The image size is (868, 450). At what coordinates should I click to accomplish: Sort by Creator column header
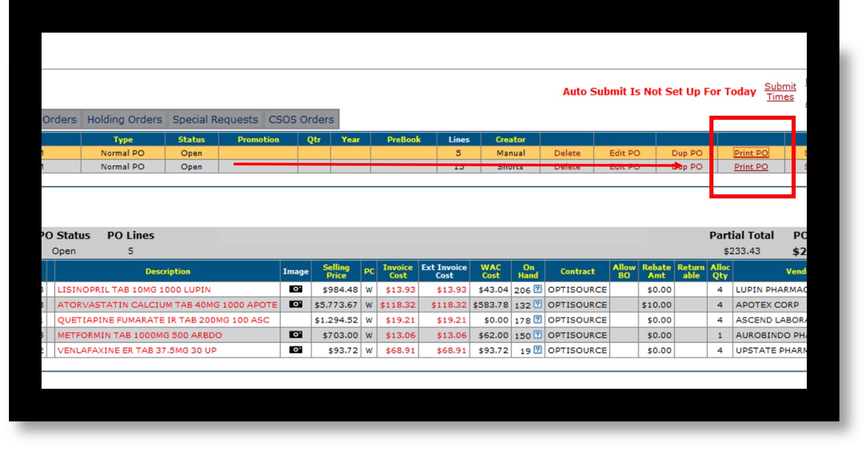pos(510,139)
